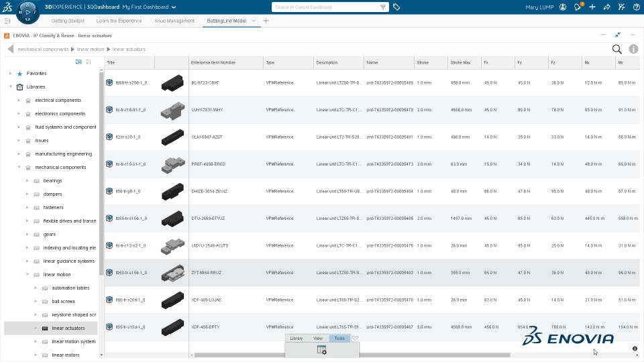Click in the dashboard search field
Screen dimensions: 644x362
tap(325, 7)
